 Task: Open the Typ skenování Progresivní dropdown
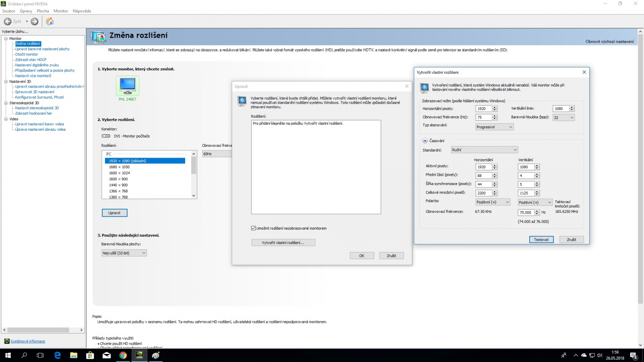click(x=495, y=127)
